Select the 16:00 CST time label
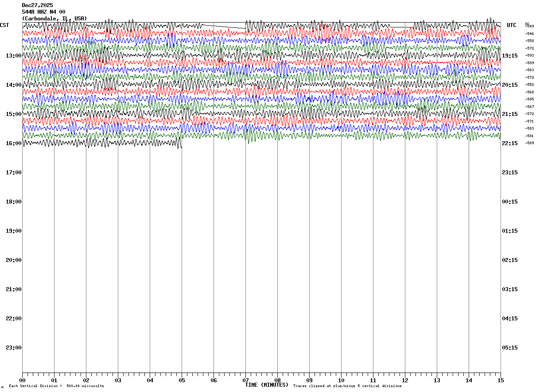 [14, 143]
